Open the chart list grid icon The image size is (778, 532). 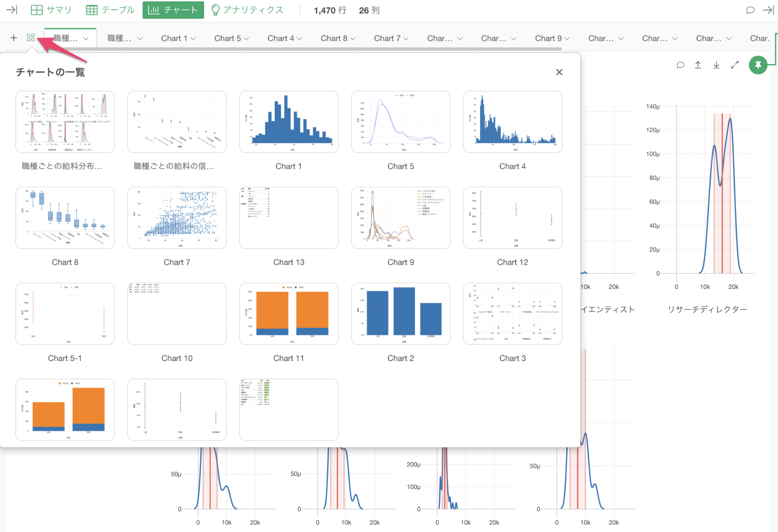[x=31, y=38]
